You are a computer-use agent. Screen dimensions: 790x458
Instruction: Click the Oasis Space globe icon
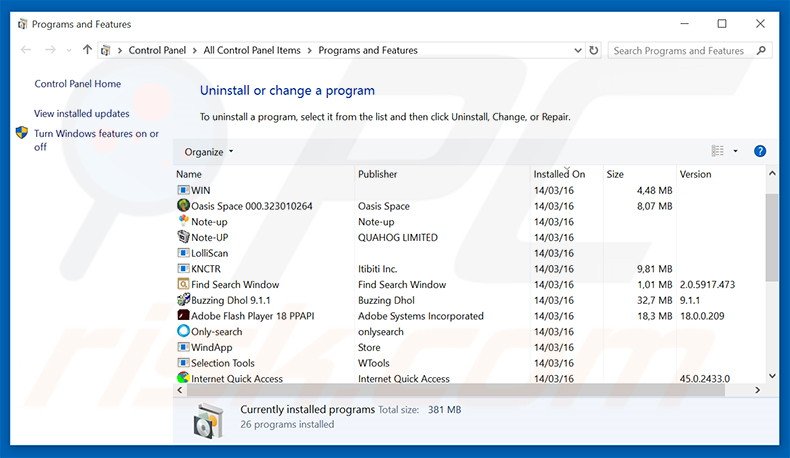183,206
